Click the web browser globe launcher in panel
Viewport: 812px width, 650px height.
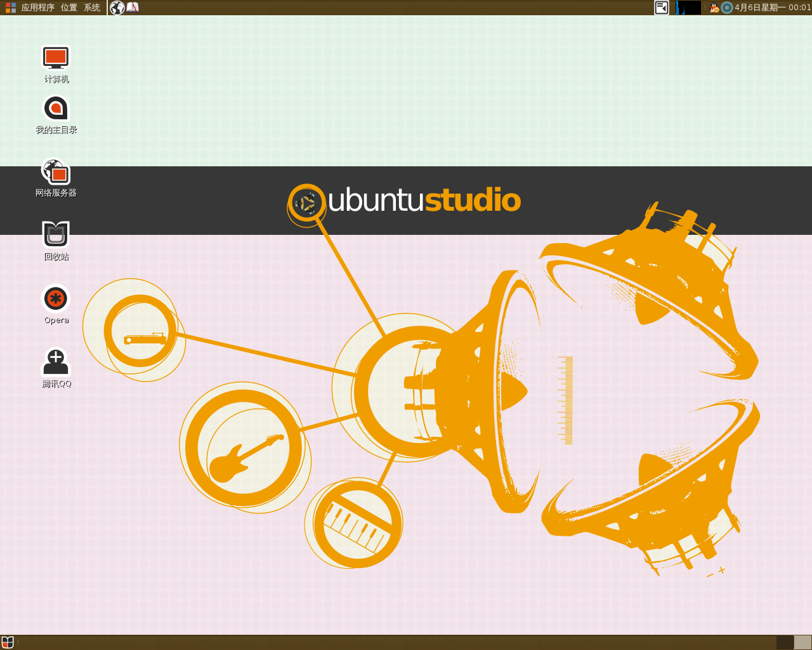click(117, 8)
